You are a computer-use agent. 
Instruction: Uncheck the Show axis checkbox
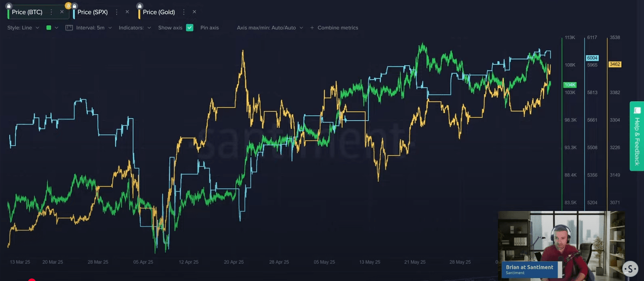[190, 28]
